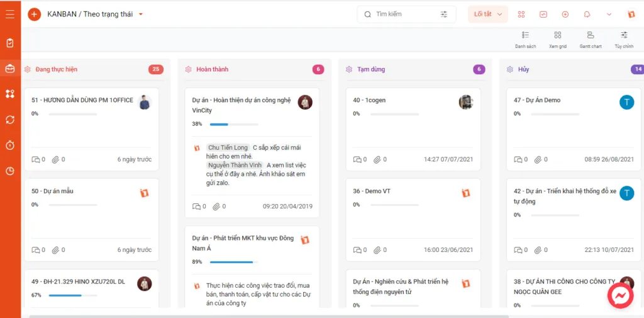Open 38 - DỰ ÁN THI CÔNG card title

point(565,287)
